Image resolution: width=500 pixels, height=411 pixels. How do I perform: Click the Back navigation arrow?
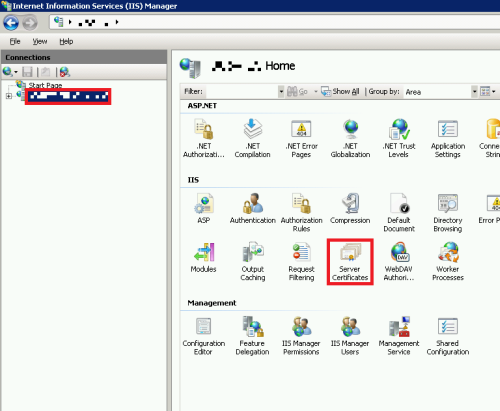11,23
